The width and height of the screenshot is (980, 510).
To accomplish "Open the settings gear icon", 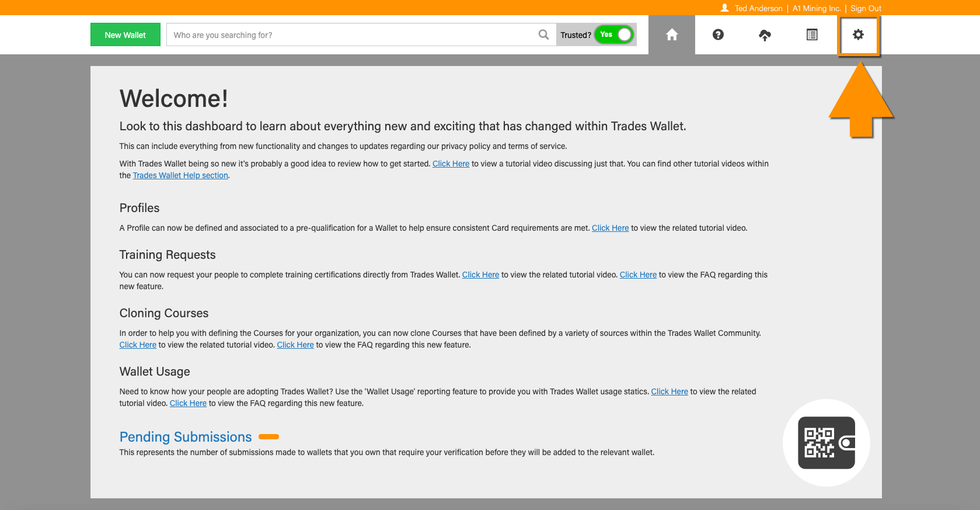I will point(858,35).
